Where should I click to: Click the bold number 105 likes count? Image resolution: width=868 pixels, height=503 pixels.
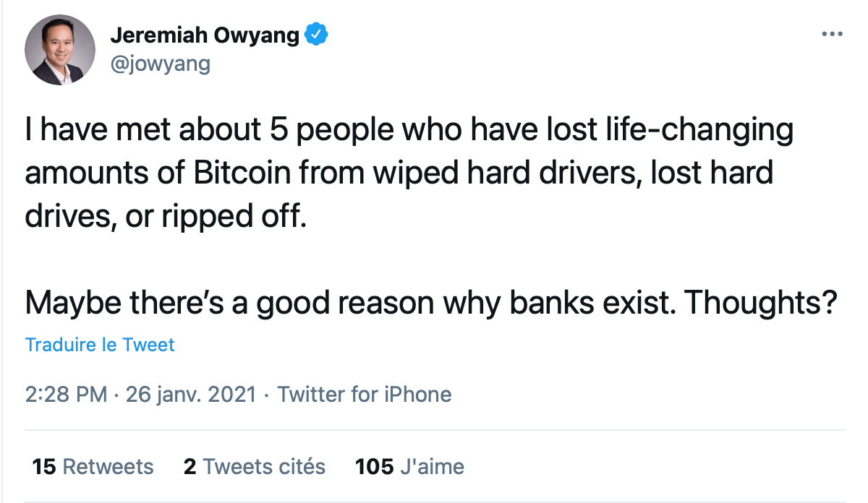375,467
